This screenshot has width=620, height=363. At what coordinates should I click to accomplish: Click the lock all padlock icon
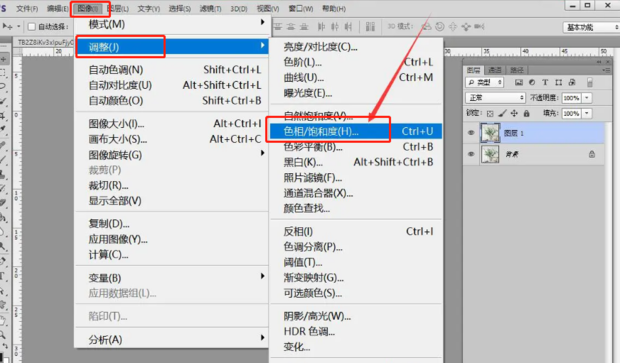pos(526,113)
